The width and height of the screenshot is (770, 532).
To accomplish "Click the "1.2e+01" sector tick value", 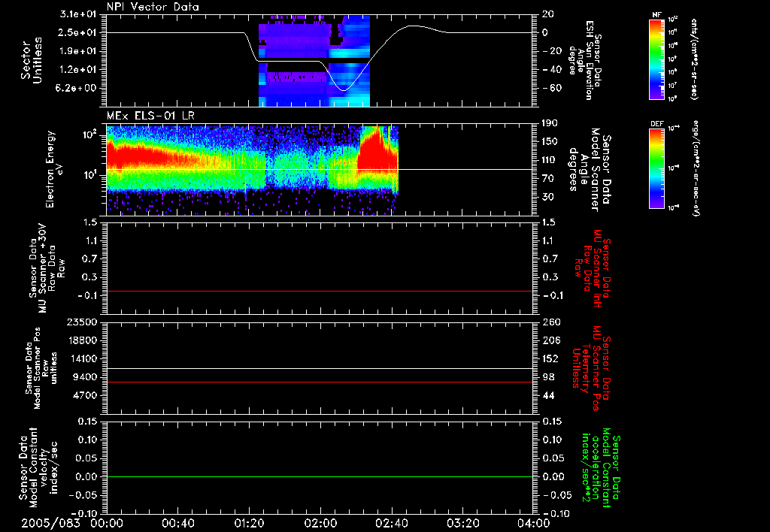I will [x=78, y=70].
